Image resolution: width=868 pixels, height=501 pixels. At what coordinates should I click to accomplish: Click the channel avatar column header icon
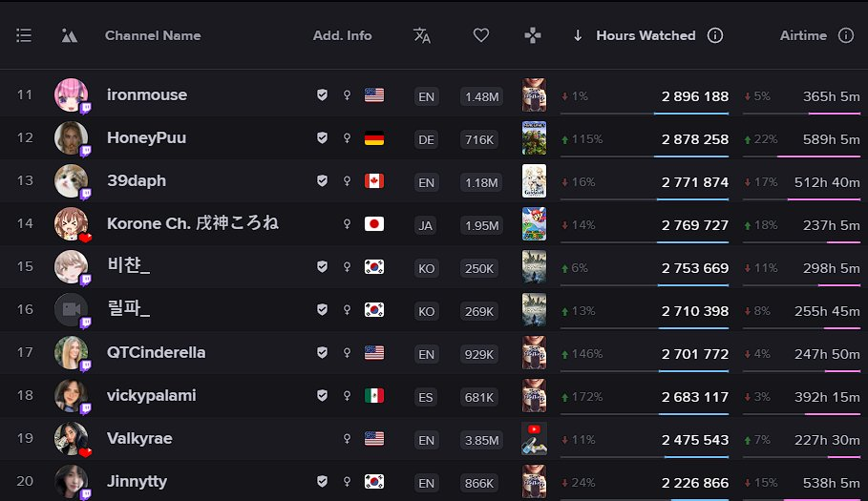(x=69, y=36)
